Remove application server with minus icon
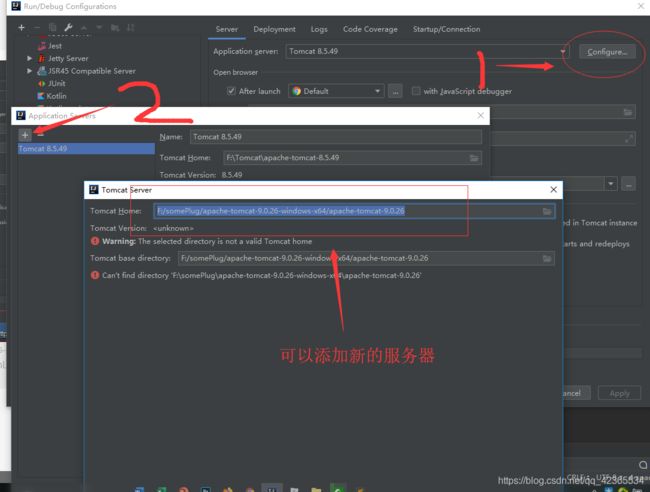 40,134
